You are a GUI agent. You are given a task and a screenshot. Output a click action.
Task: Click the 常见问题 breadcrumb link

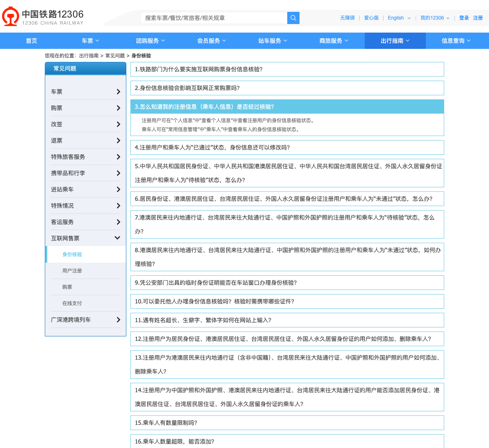(115, 56)
